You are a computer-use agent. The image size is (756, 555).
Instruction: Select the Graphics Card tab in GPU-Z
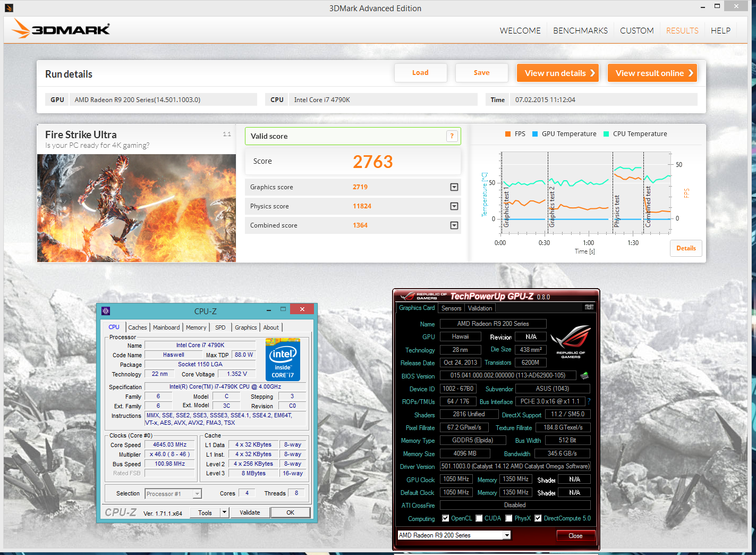pyautogui.click(x=417, y=308)
